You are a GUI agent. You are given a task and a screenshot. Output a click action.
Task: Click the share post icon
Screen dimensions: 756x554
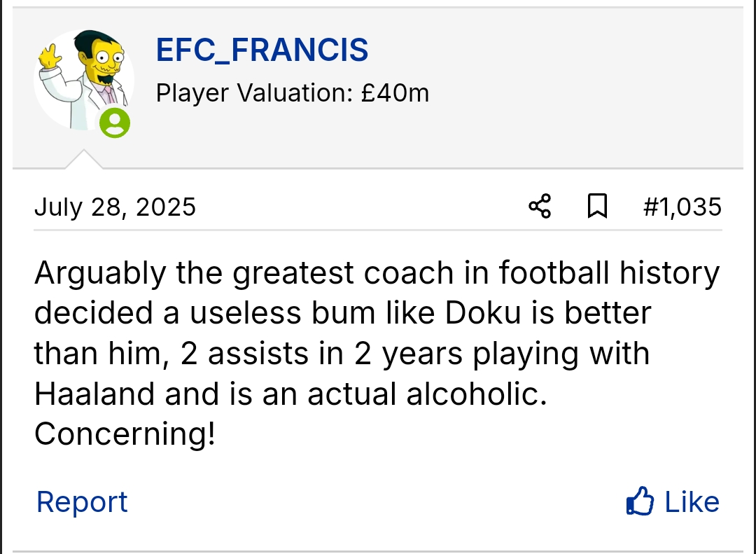coord(540,207)
